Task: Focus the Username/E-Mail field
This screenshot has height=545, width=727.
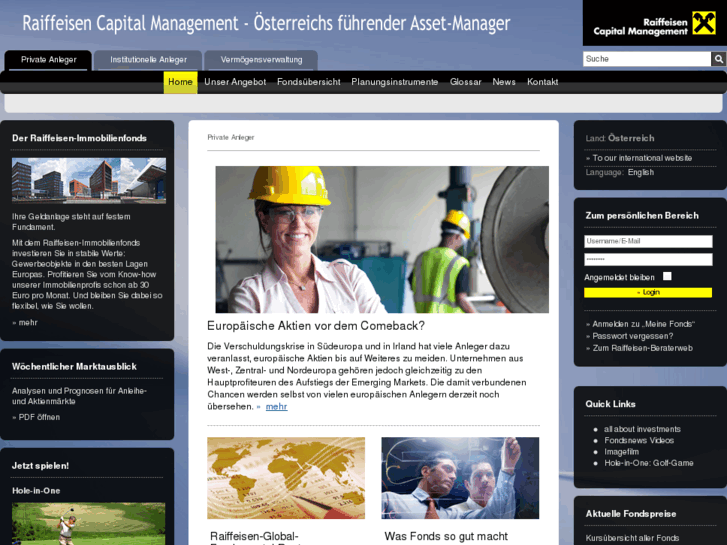Action: point(648,241)
